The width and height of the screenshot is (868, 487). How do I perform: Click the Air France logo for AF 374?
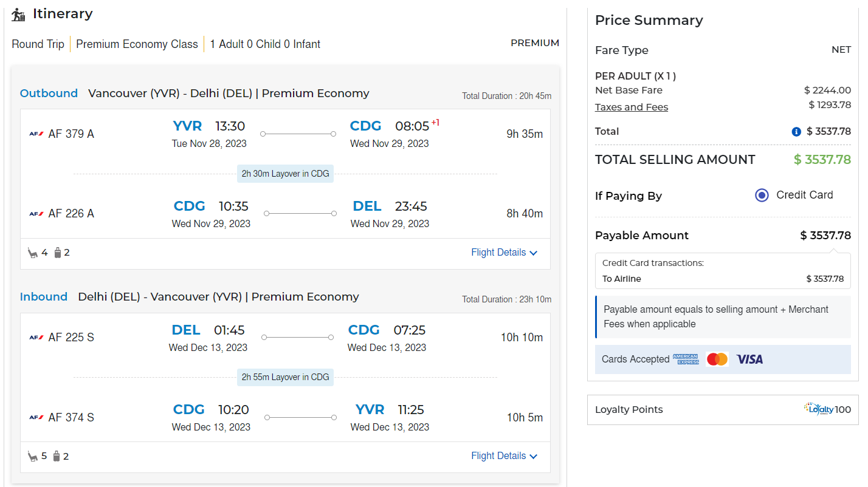coord(36,418)
